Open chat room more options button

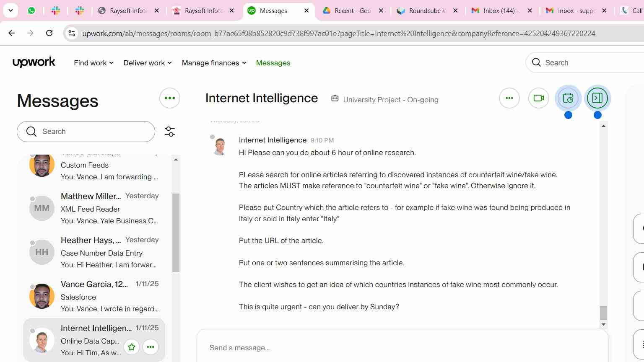509,98
